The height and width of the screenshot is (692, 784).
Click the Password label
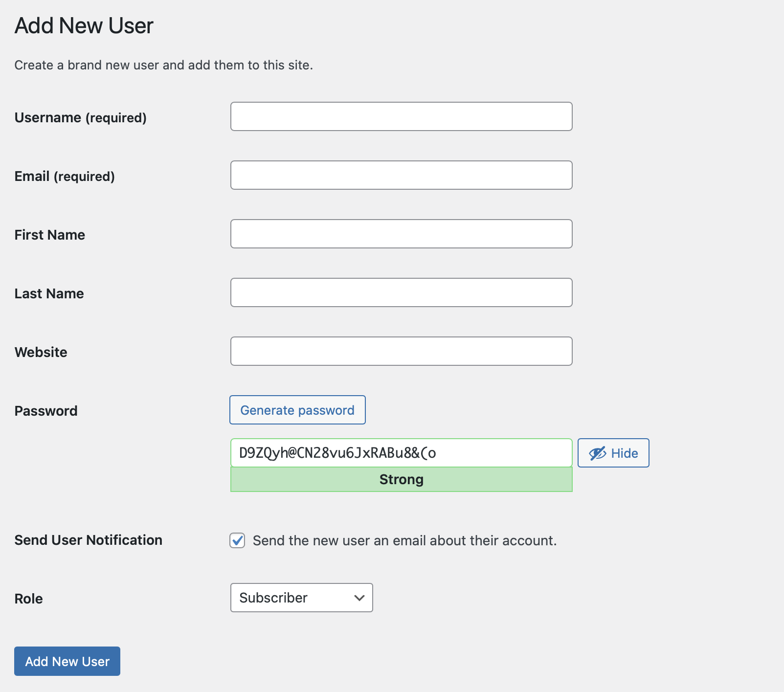pos(46,411)
